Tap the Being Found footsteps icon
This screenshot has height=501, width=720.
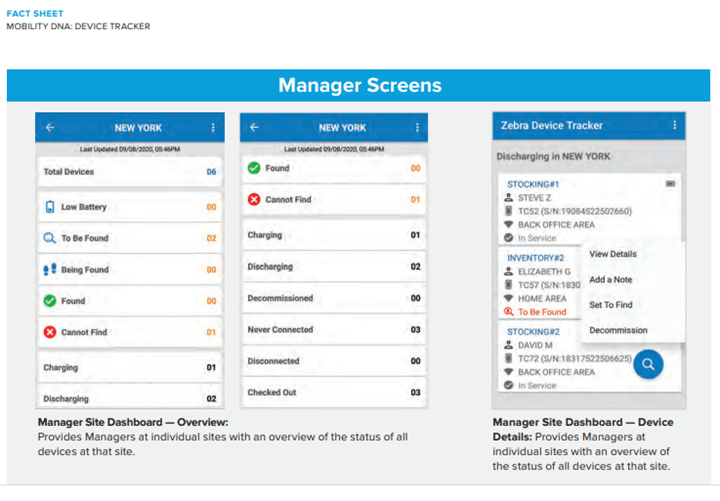(x=50, y=269)
